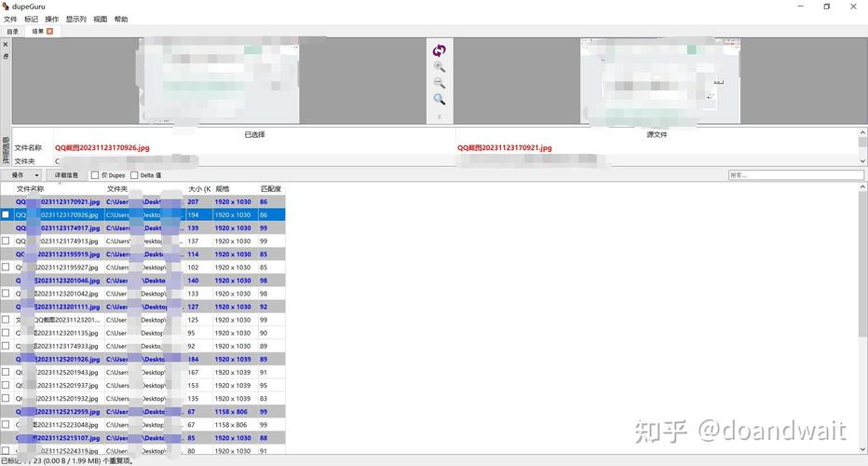
Task: Click the results list scrollbar down arrow
Action: pyautogui.click(x=863, y=449)
